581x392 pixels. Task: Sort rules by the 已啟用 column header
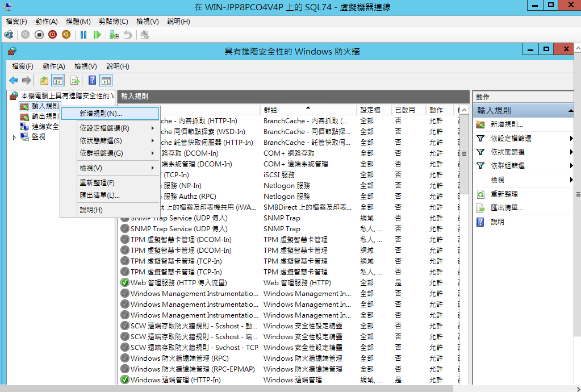pyautogui.click(x=409, y=110)
